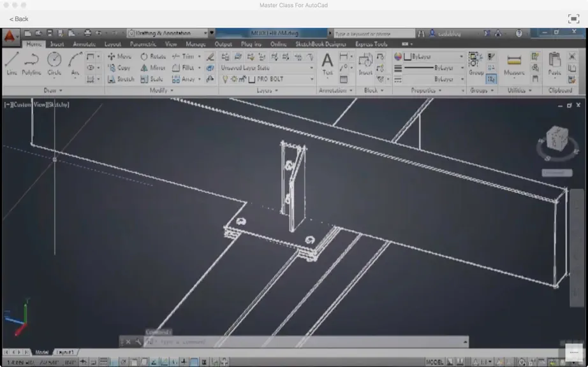588x367 pixels.
Task: Toggle MODEL space button in status bar
Action: pyautogui.click(x=434, y=362)
